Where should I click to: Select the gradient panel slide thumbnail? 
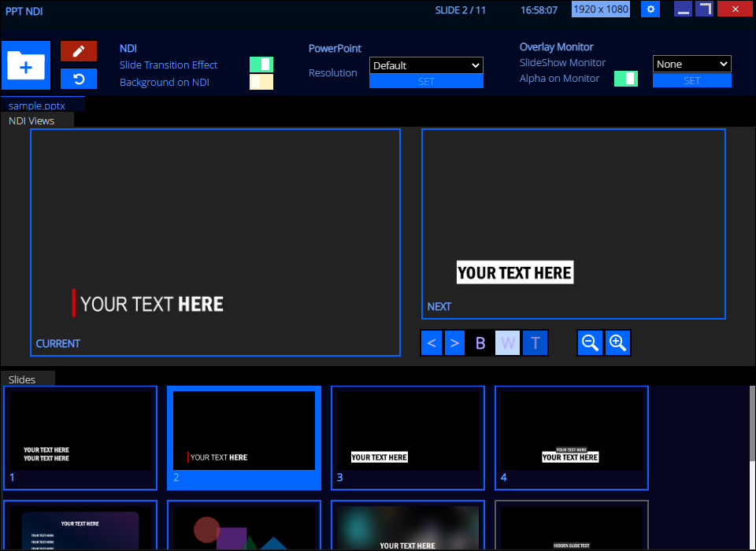(x=80, y=526)
